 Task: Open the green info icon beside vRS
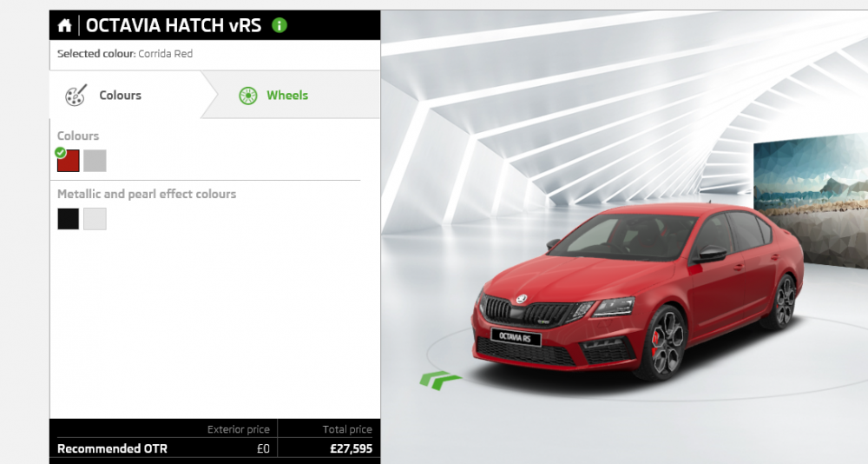279,25
